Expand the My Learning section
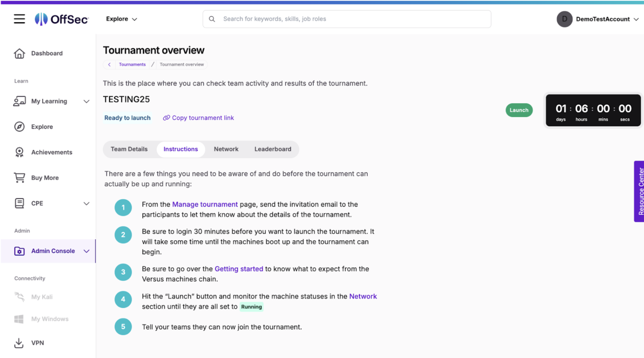The height and width of the screenshot is (358, 644). point(86,101)
